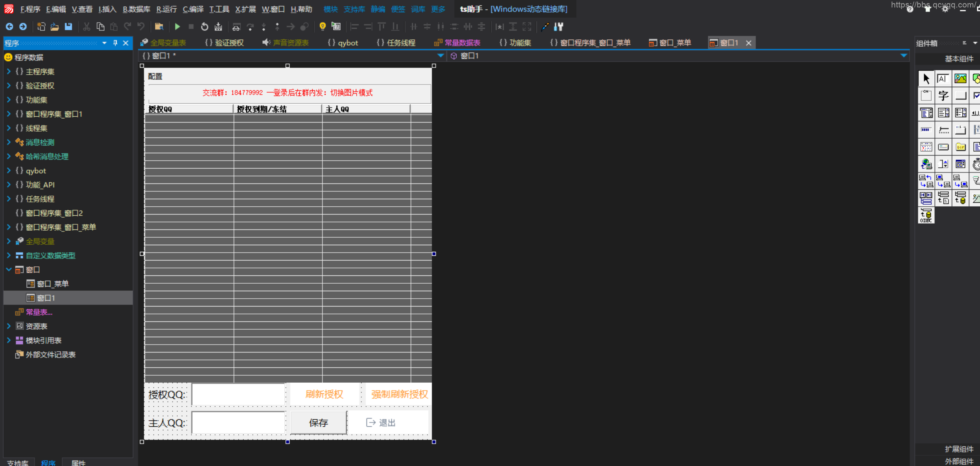
Task: Open the E.编辑 menu
Action: (56, 9)
